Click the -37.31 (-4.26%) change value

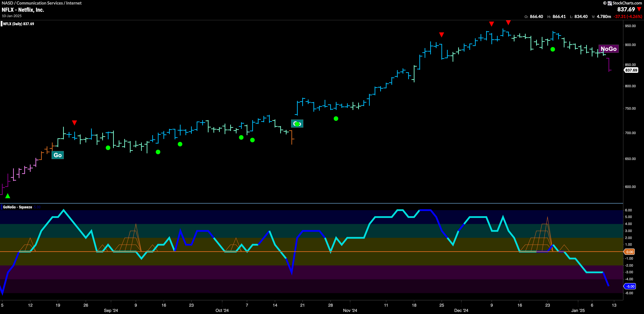point(628,16)
